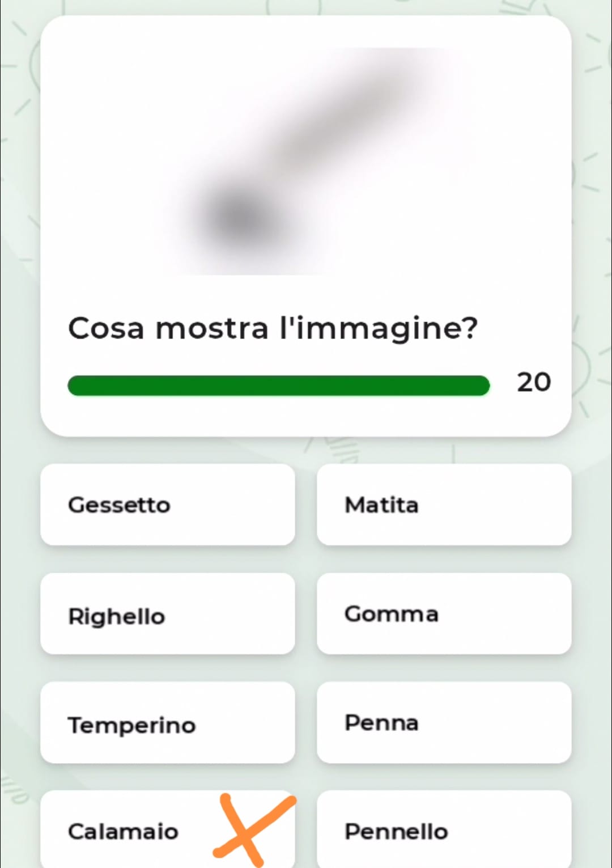Click the question text "Cosa mostra l'immagine?"
Viewport: 612px width, 868px height.
(273, 329)
